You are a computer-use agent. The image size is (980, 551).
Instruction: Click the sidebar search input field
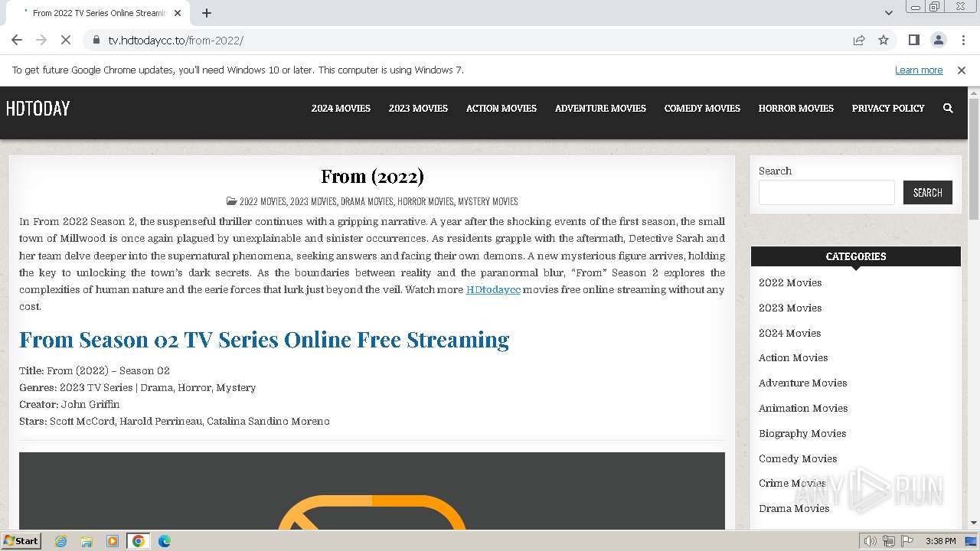coord(826,192)
